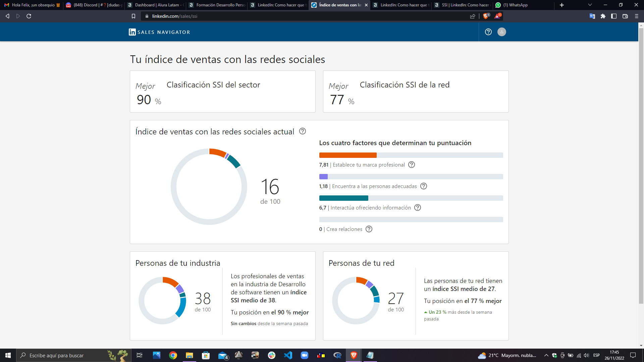
Task: Click the question mark help icon
Action: tap(488, 32)
